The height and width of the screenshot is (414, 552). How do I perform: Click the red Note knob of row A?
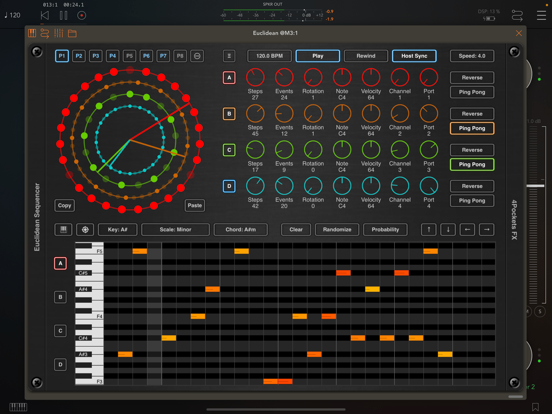click(342, 77)
